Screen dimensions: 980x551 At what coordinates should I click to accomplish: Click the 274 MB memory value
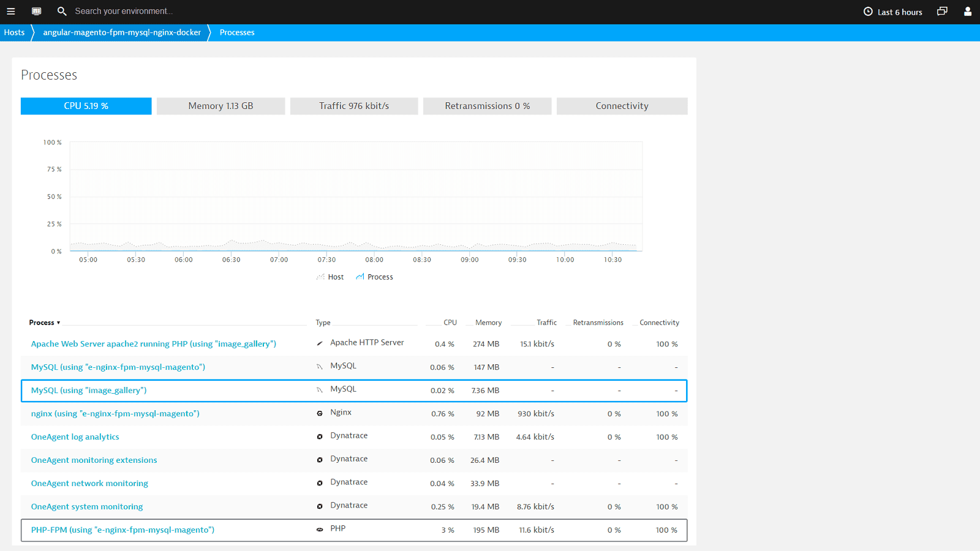(486, 344)
